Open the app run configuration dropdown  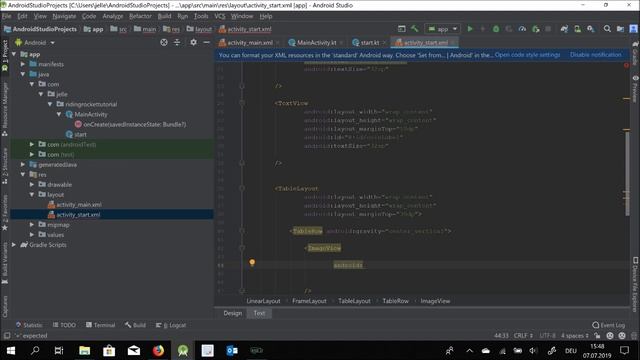[x=442, y=29]
